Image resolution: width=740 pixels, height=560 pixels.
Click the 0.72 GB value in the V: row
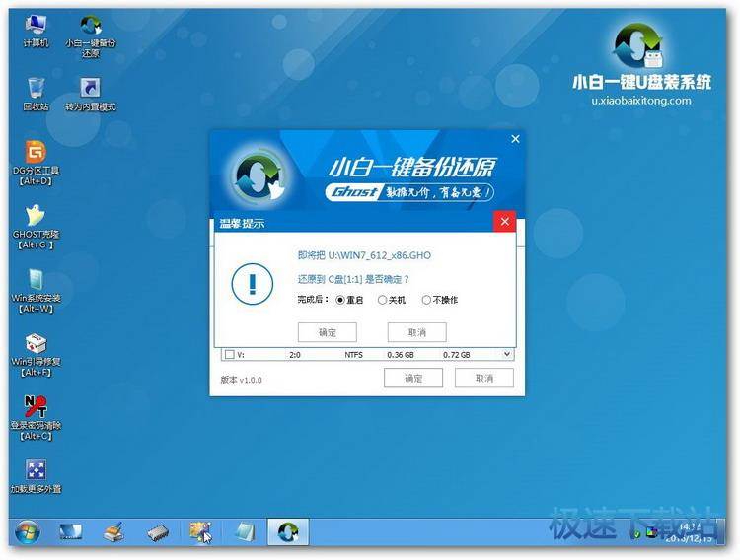click(456, 354)
